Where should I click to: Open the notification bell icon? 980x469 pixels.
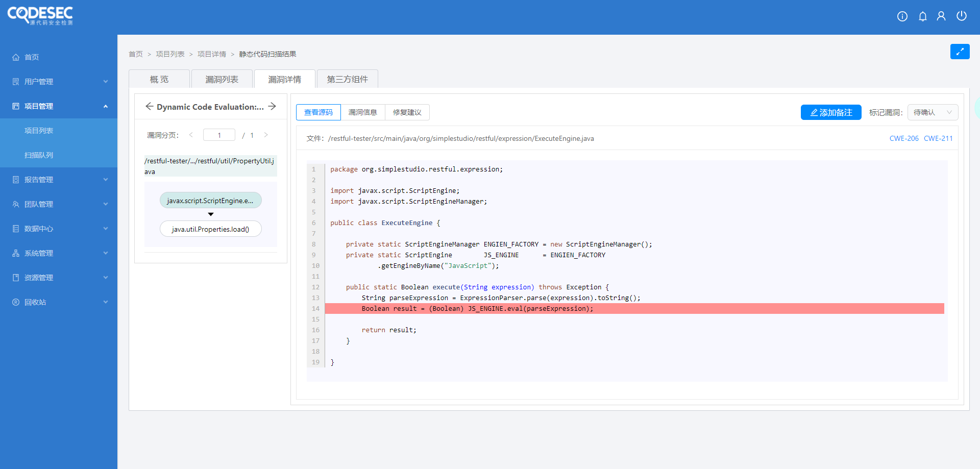tap(923, 16)
